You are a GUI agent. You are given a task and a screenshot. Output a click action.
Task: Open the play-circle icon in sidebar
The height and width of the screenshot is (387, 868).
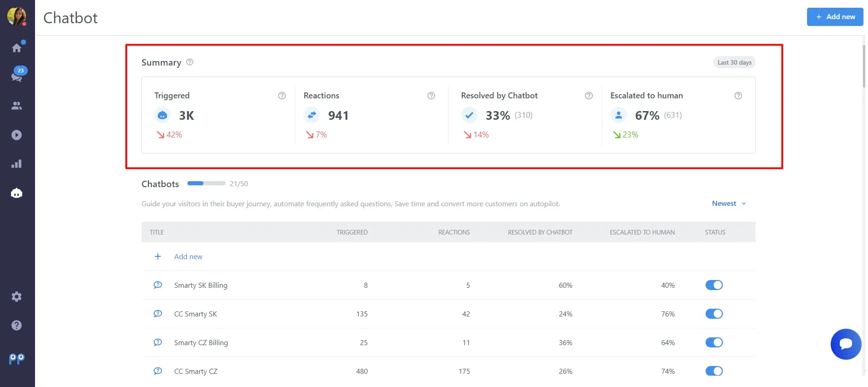[16, 135]
